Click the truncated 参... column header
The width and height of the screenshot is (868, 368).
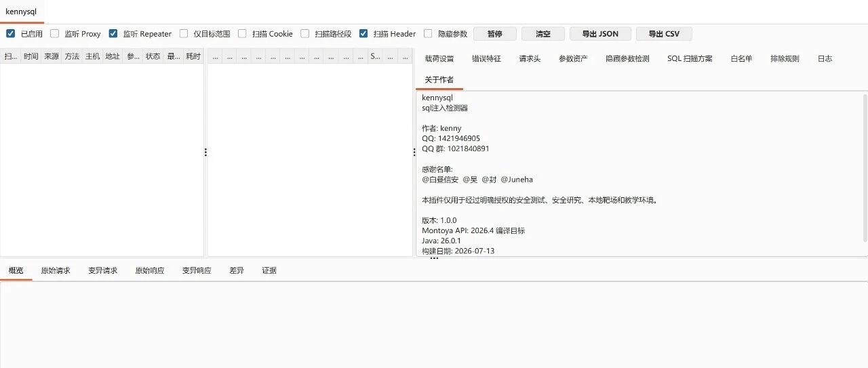click(x=133, y=56)
